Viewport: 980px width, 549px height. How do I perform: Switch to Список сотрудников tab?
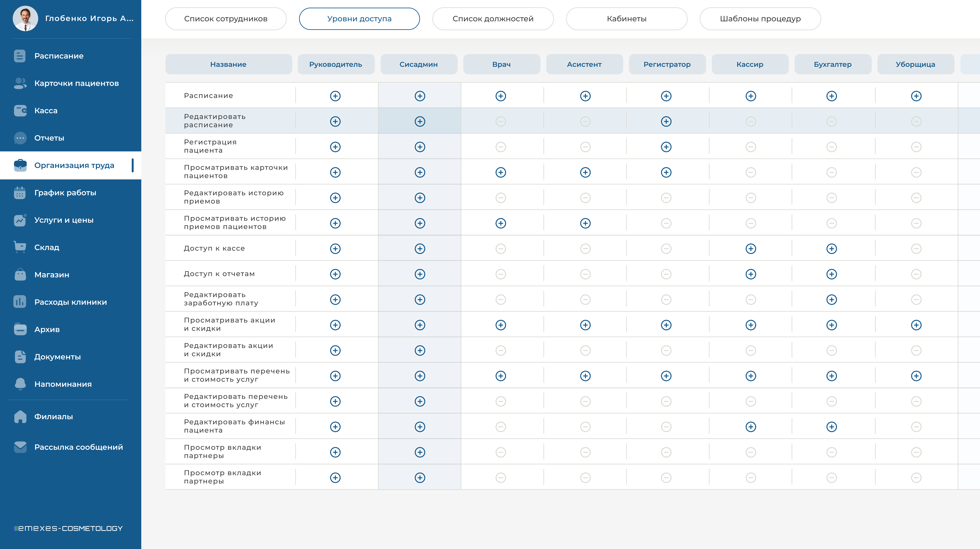(x=226, y=19)
